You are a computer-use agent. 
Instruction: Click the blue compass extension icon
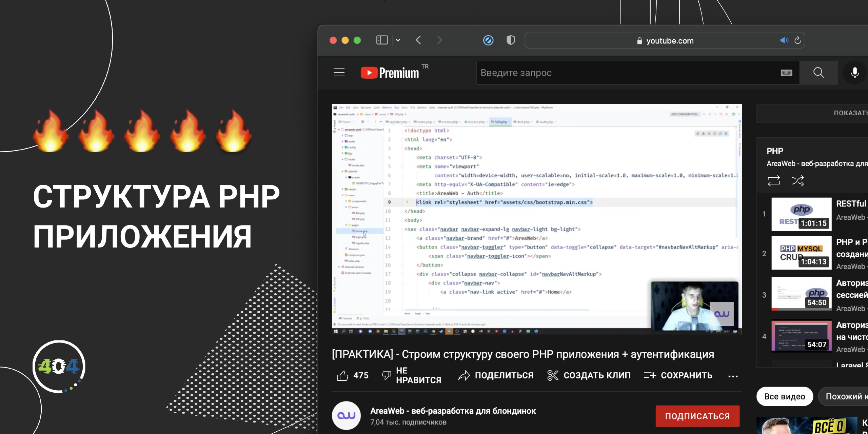click(x=488, y=40)
